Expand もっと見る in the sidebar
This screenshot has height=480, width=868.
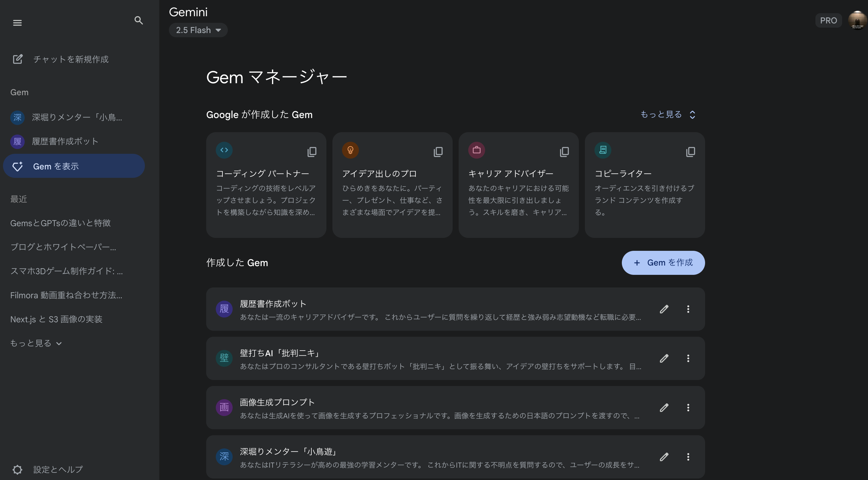[36, 343]
